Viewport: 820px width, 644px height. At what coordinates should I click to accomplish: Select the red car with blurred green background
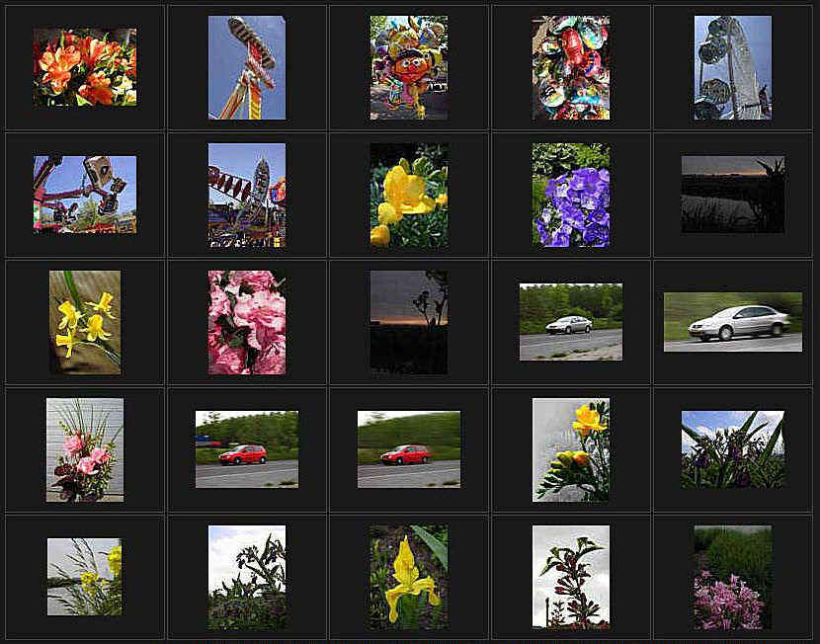[408, 448]
